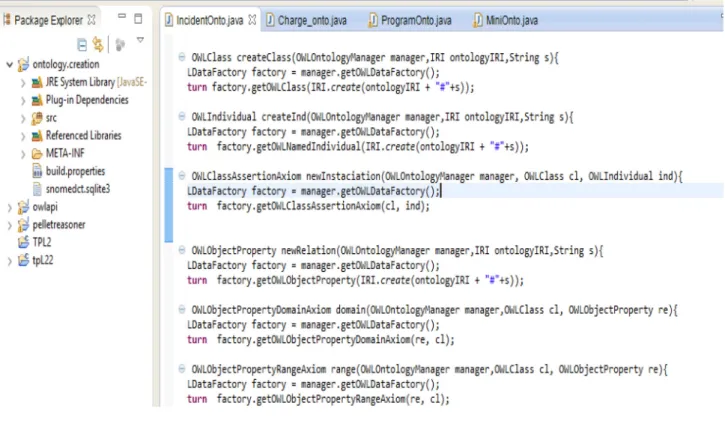Close the IncidentOnto.java editor tab
The height and width of the screenshot is (421, 725).
[x=252, y=20]
